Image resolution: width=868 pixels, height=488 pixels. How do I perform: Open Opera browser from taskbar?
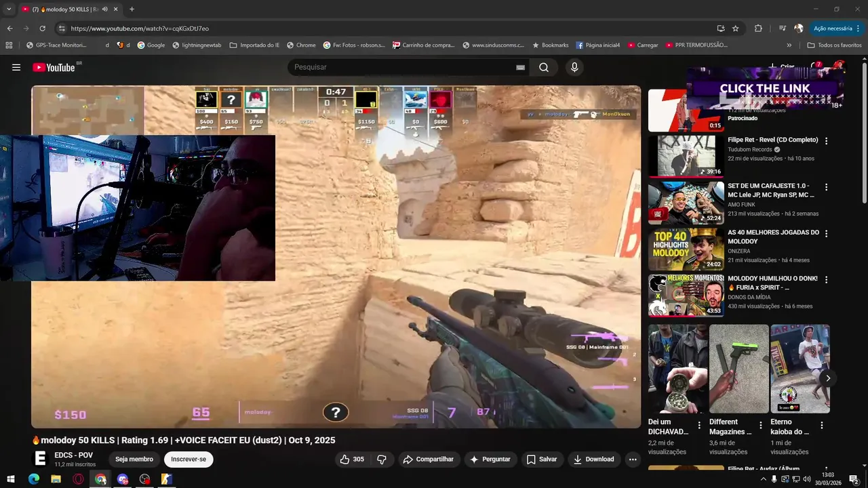point(78,479)
